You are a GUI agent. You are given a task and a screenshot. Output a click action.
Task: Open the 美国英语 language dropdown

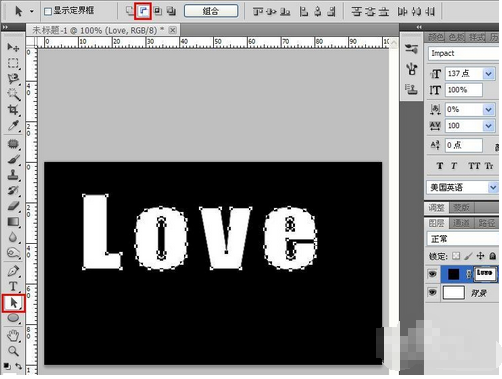pos(493,187)
